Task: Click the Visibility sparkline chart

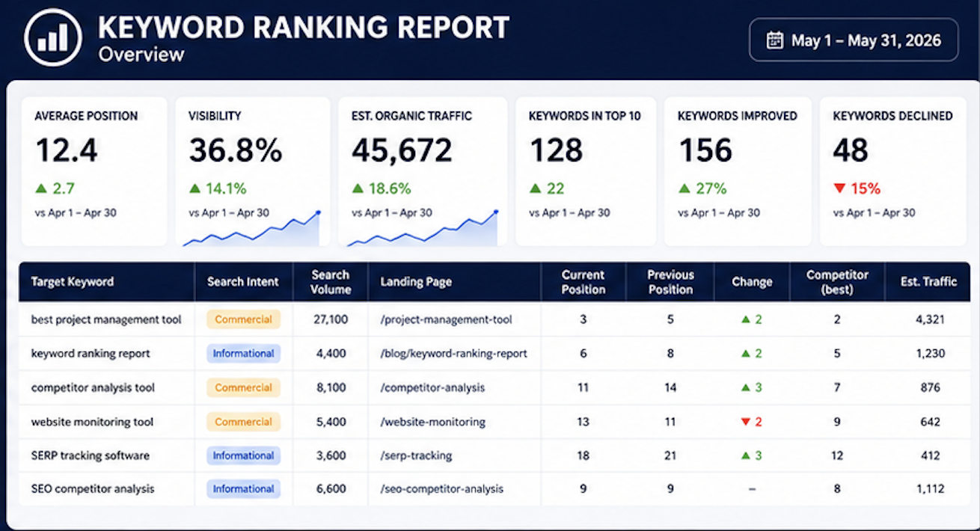Action: [251, 229]
